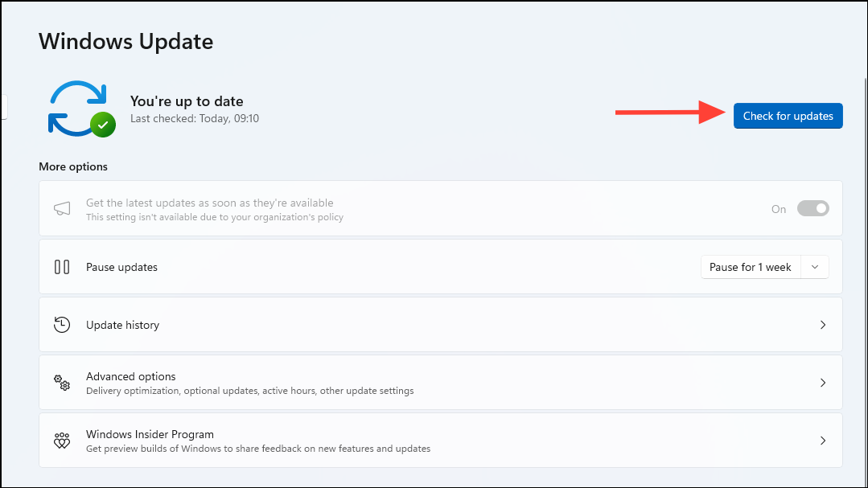Click the More options heading
Image resolution: width=868 pixels, height=488 pixels.
click(73, 166)
